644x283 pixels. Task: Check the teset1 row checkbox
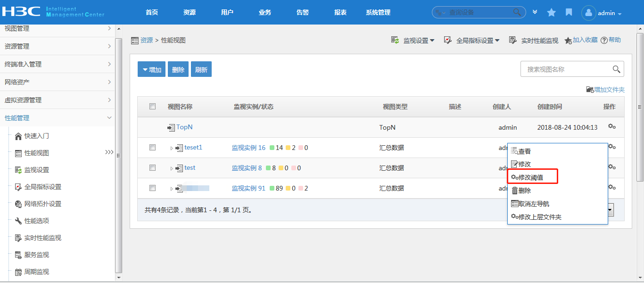(152, 148)
